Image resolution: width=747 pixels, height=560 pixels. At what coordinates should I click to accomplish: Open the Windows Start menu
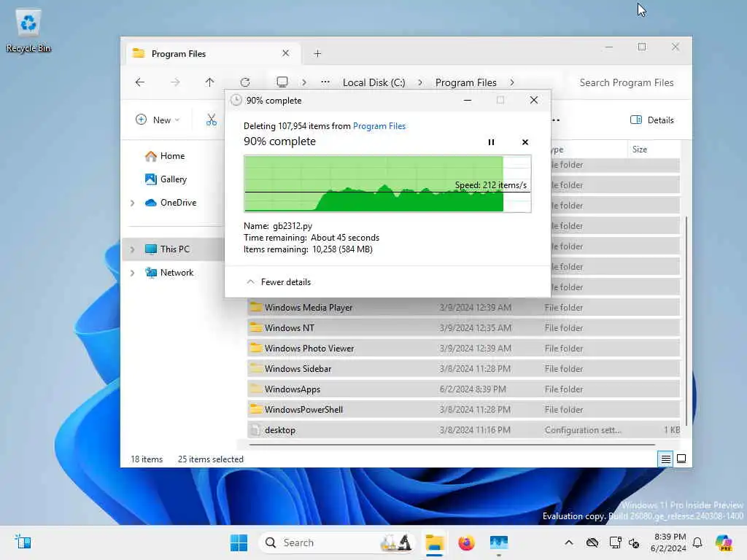[x=239, y=542]
